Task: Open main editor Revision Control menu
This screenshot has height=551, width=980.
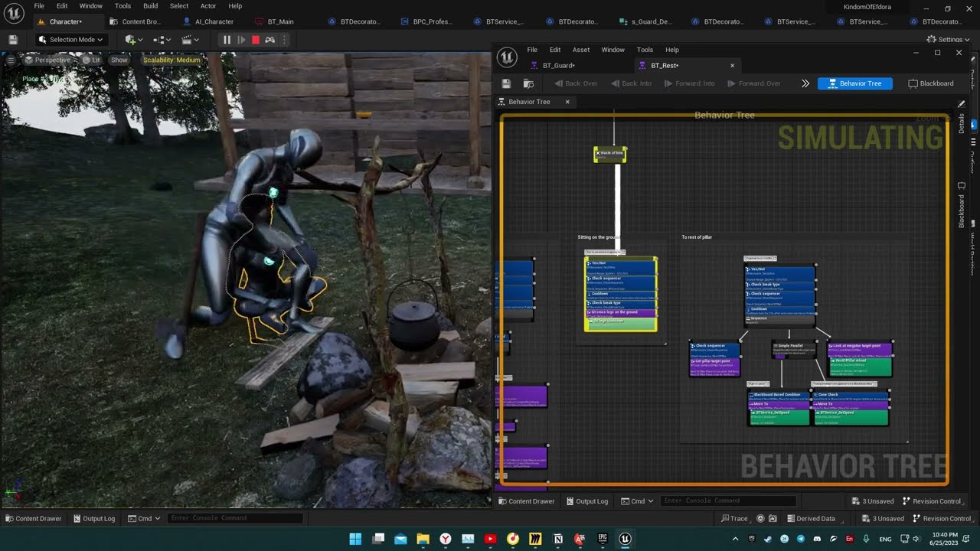Action: pos(941,518)
